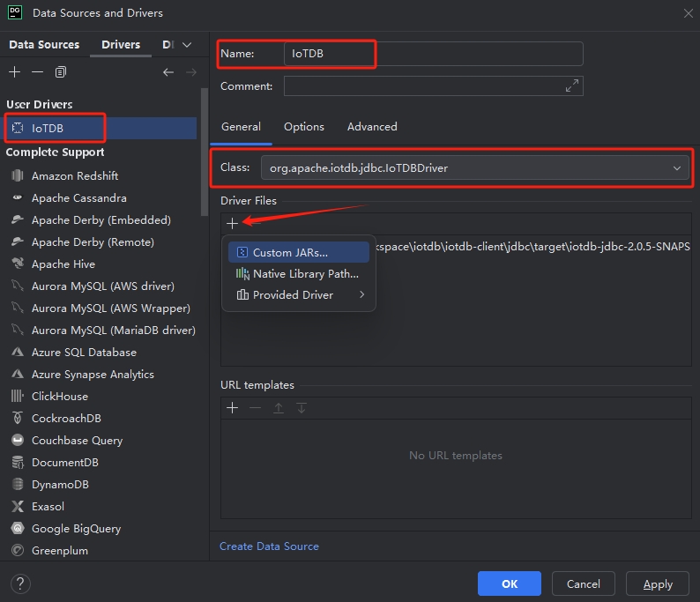Expand the Provided Driver submenu

click(361, 295)
